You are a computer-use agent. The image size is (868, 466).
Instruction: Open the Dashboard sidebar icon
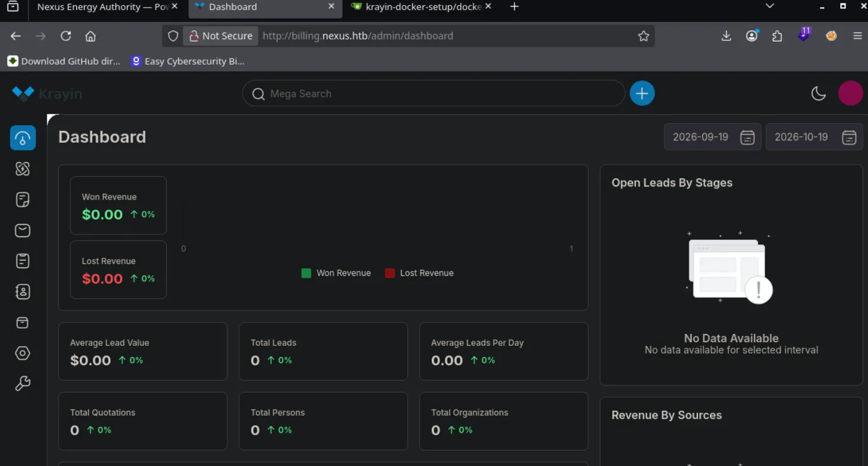pyautogui.click(x=22, y=138)
